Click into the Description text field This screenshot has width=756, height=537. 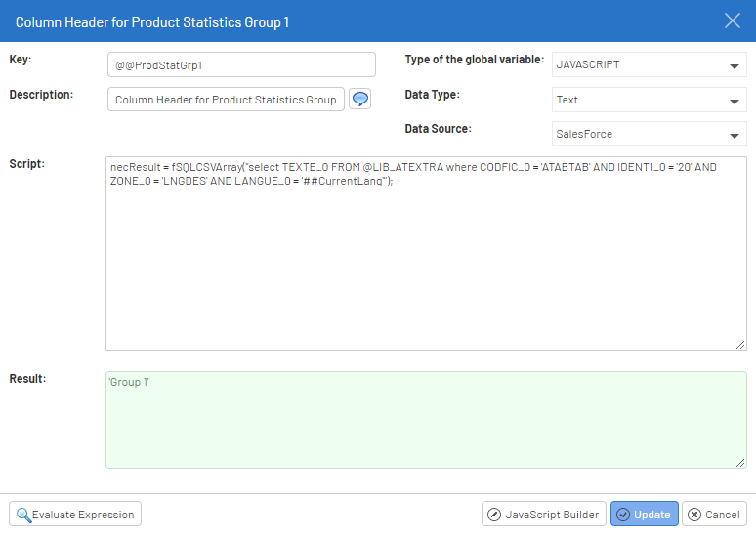tap(226, 100)
